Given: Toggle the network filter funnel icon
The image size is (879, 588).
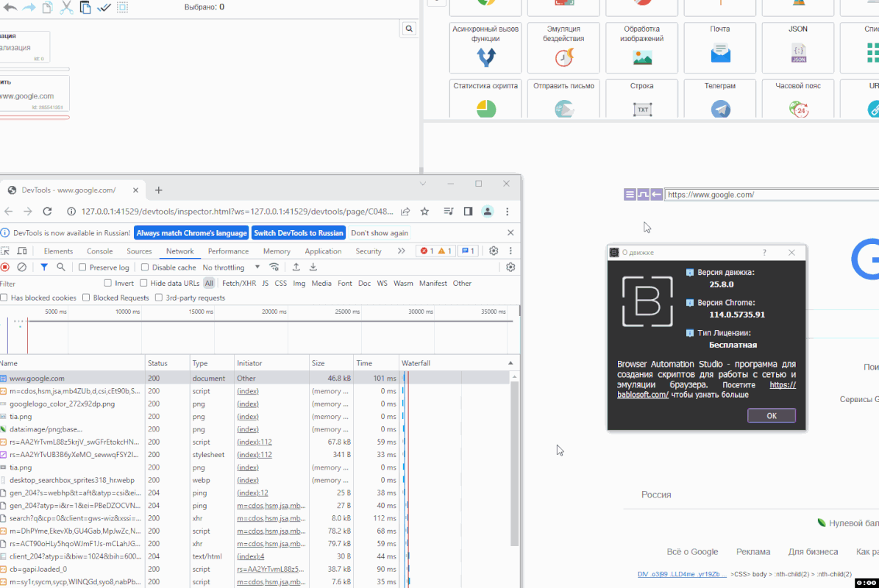Looking at the screenshot, I should click(x=43, y=267).
